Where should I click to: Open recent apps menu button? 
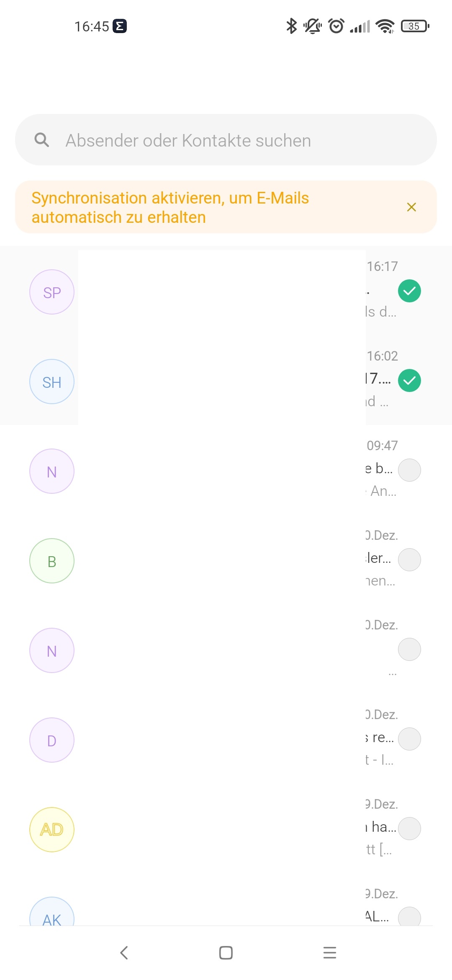330,952
